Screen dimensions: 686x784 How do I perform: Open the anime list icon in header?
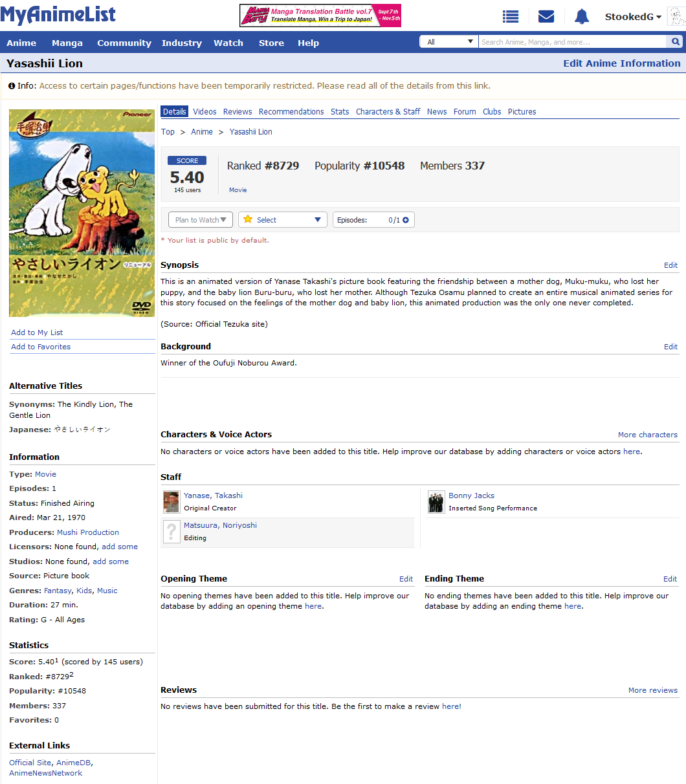[x=511, y=17]
